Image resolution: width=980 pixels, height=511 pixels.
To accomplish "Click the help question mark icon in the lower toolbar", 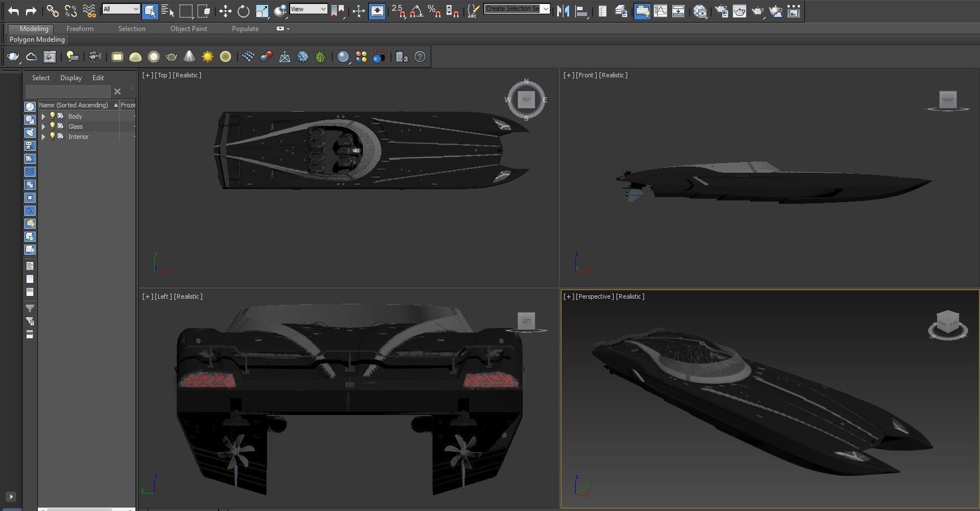I will (x=420, y=56).
